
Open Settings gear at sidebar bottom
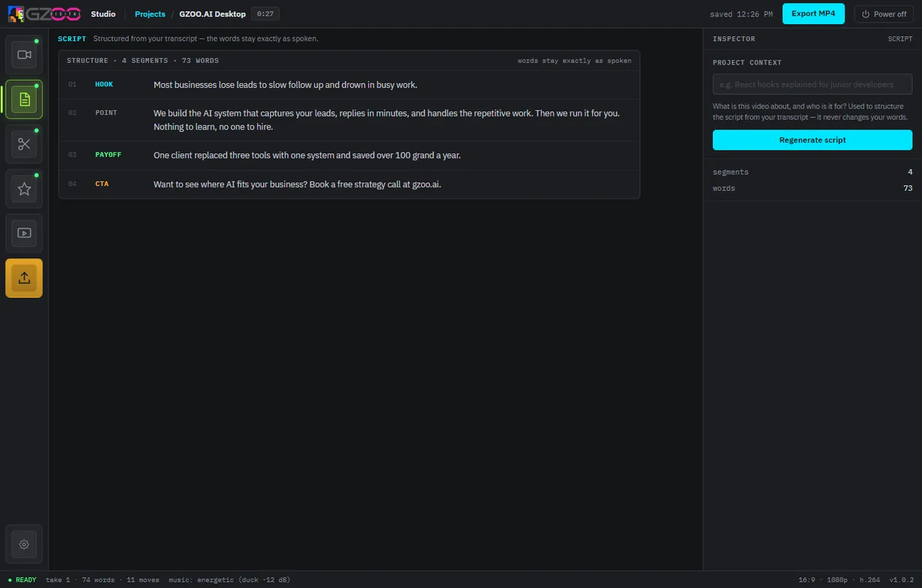(x=24, y=544)
